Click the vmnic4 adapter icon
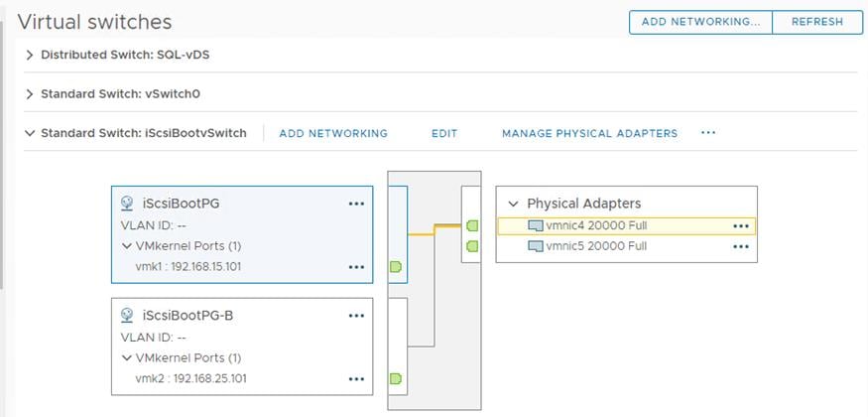 click(536, 226)
